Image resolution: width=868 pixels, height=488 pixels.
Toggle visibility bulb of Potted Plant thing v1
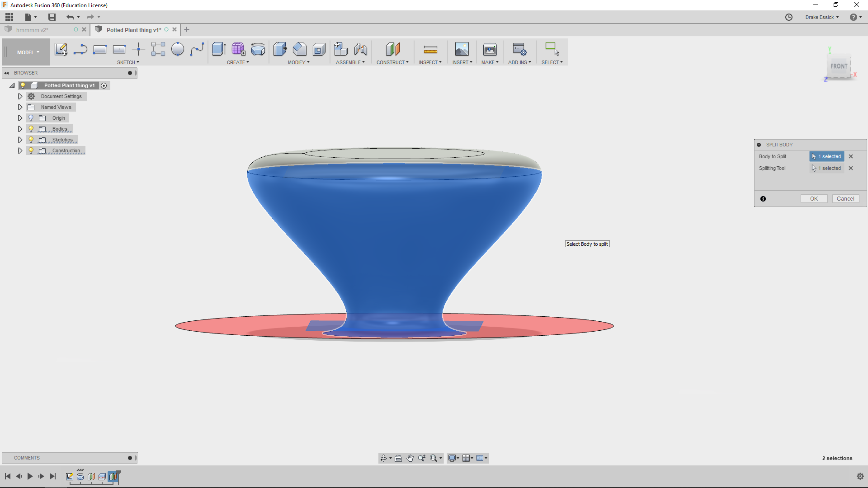click(23, 85)
